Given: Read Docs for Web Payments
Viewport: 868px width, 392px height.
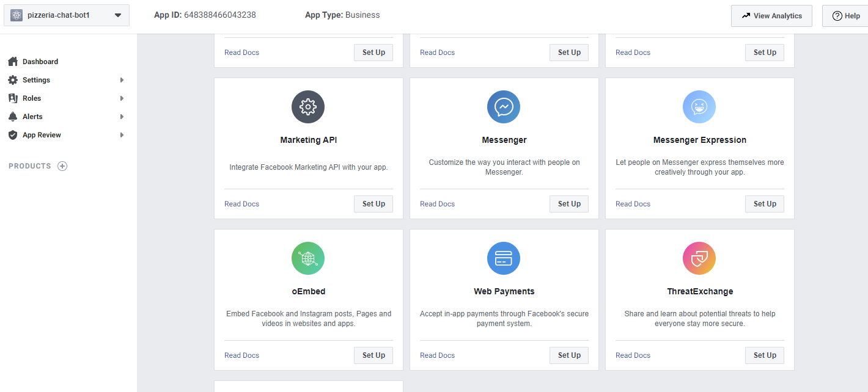Looking at the screenshot, I should [x=437, y=355].
